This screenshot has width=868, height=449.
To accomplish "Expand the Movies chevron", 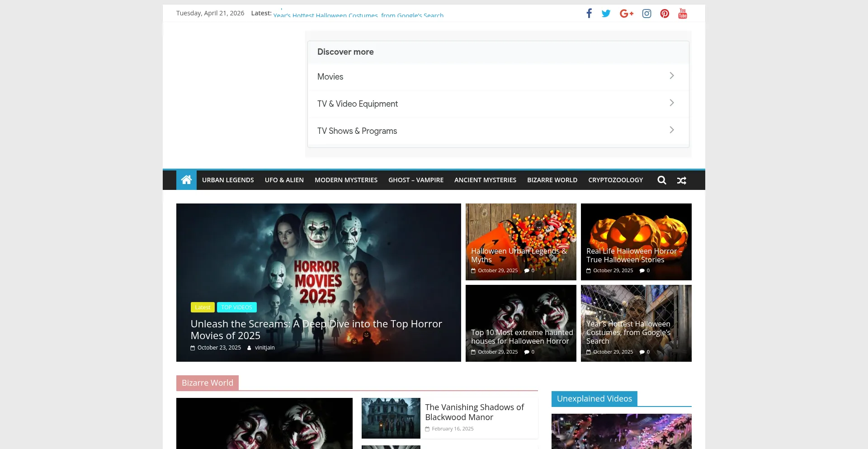I will pos(672,76).
